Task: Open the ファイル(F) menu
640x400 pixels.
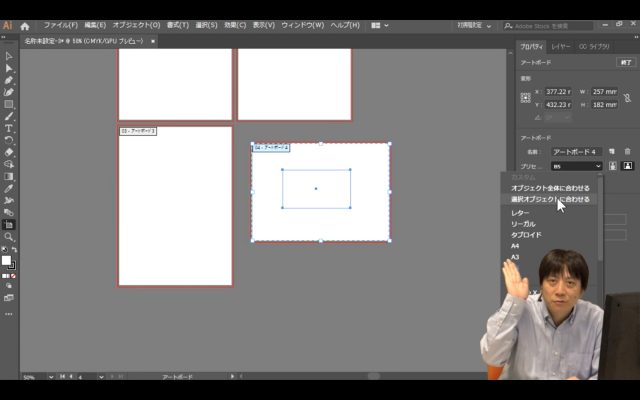Action: tap(60, 25)
